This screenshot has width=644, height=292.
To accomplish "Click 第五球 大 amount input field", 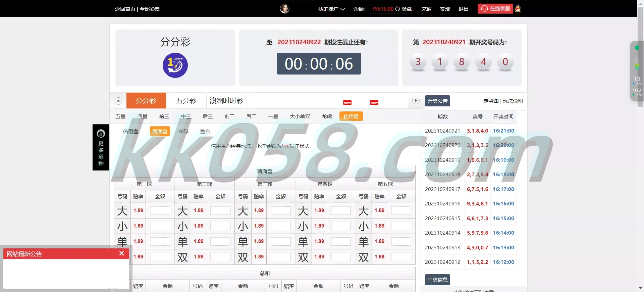I will pyautogui.click(x=401, y=210).
